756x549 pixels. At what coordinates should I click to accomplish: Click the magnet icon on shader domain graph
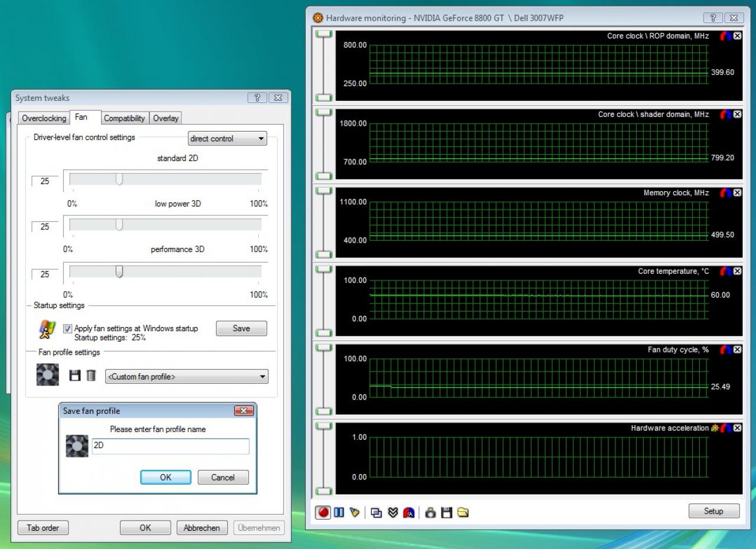pos(726,115)
